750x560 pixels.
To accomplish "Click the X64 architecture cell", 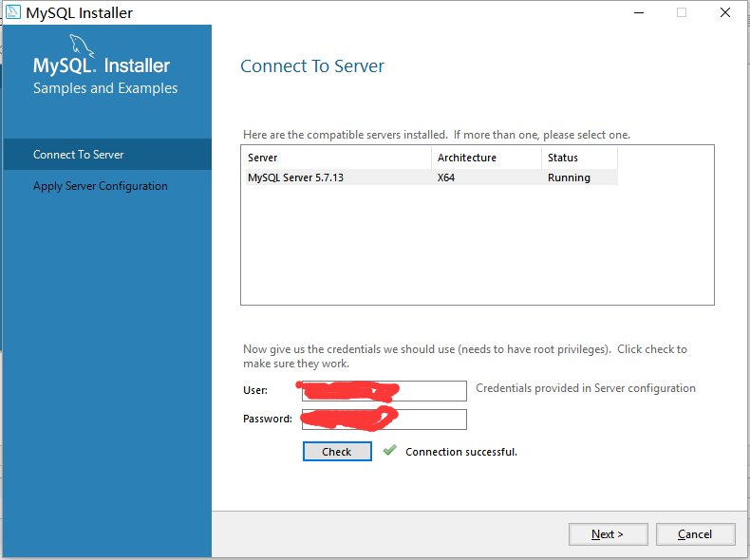I will coord(446,177).
